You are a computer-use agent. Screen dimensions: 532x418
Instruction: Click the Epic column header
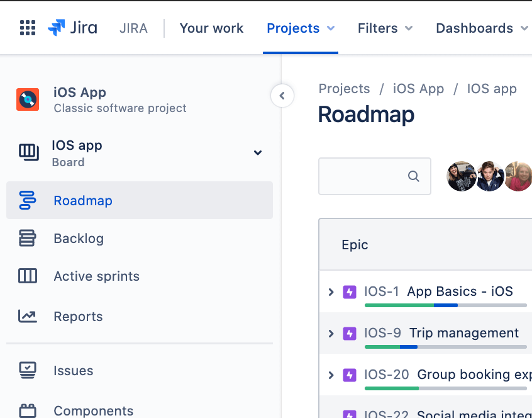tap(355, 245)
